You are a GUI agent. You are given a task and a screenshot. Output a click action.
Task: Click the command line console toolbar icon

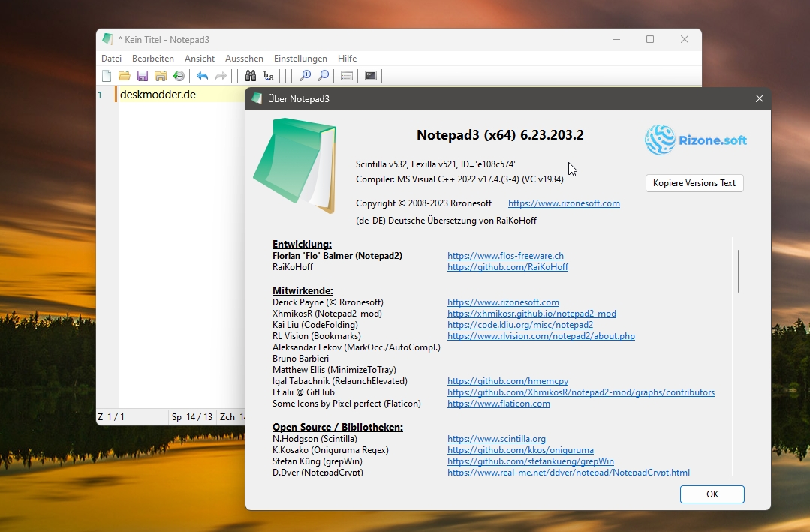[x=371, y=76]
